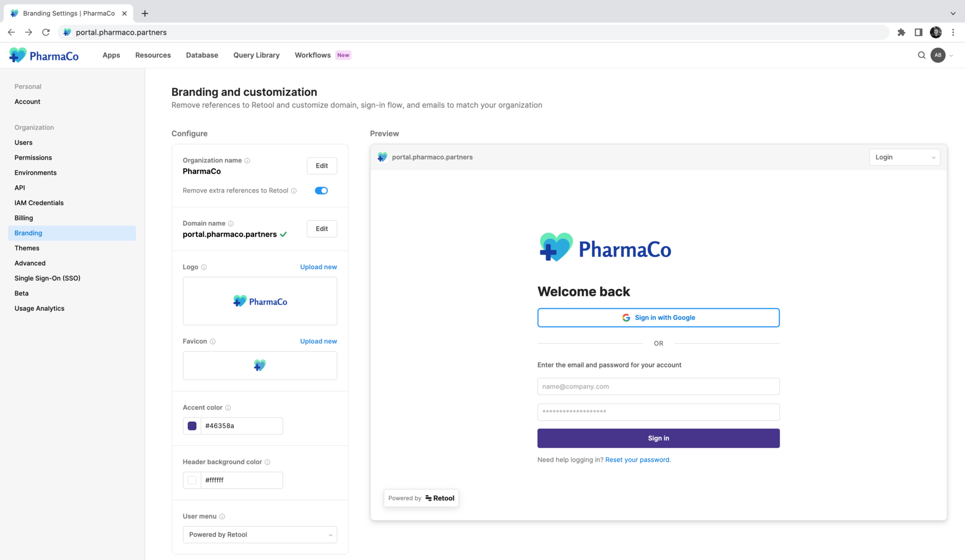Viewport: 965px width, 560px height.
Task: Click the password field in preview
Action: pyautogui.click(x=658, y=412)
